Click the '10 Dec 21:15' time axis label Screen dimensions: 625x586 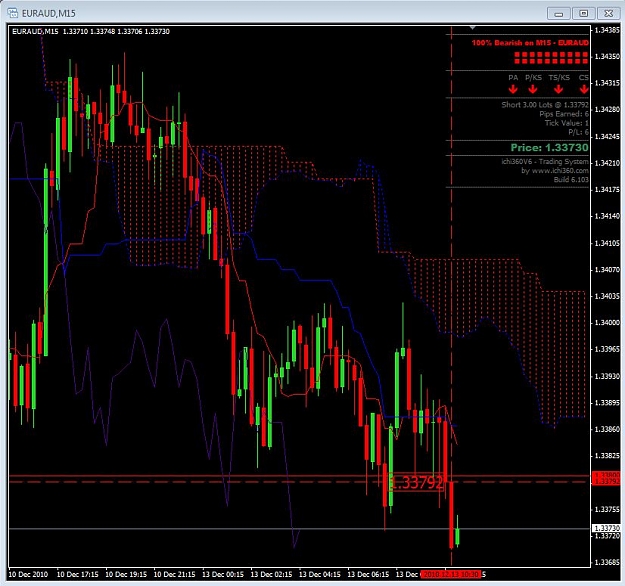[175, 574]
